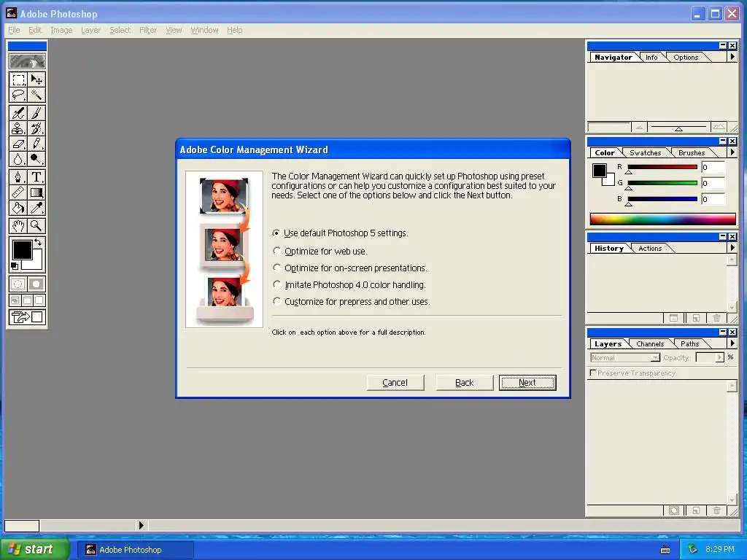The image size is (747, 560).
Task: Check the Preserve Transparency checkbox
Action: [x=593, y=373]
